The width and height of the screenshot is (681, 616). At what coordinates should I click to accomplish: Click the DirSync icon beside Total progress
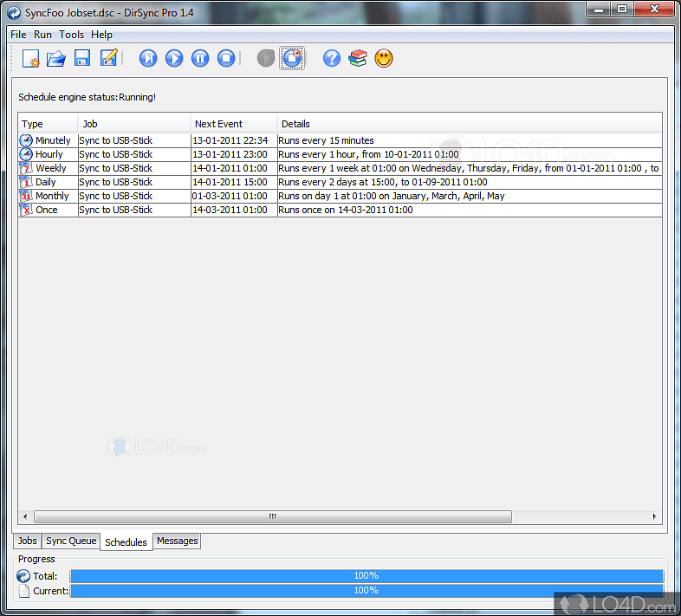(23, 576)
